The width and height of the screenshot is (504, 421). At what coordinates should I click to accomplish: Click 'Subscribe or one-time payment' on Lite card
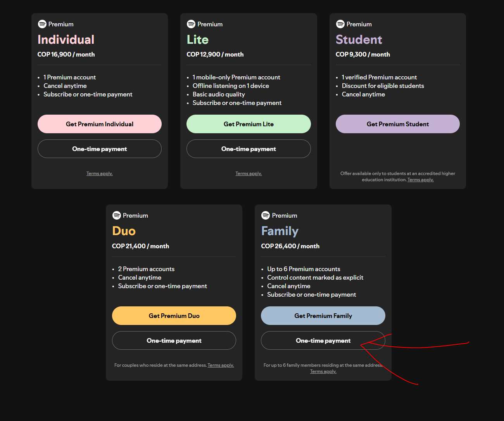point(237,103)
